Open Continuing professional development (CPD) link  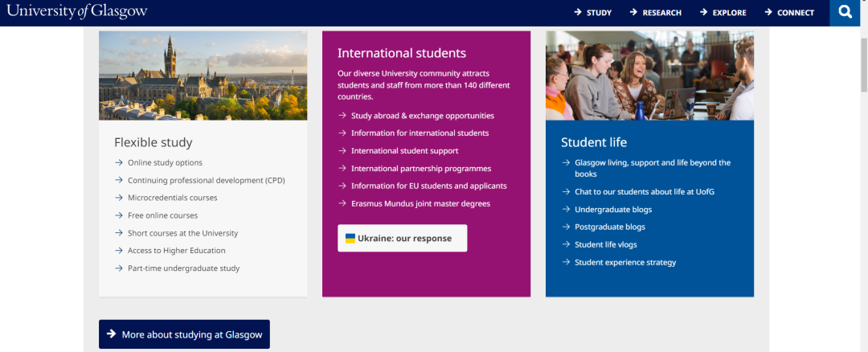tap(207, 181)
